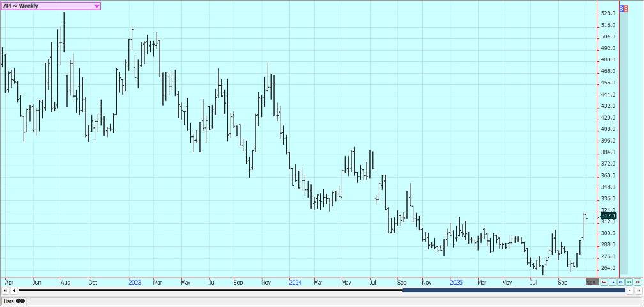Click the 2025 year label on time axis
644x307 pixels.
(x=456, y=281)
